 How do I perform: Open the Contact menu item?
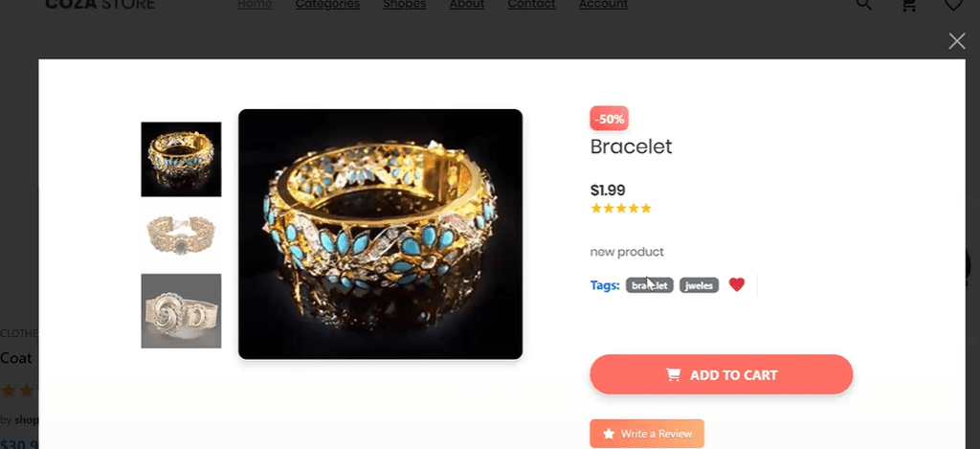(531, 5)
